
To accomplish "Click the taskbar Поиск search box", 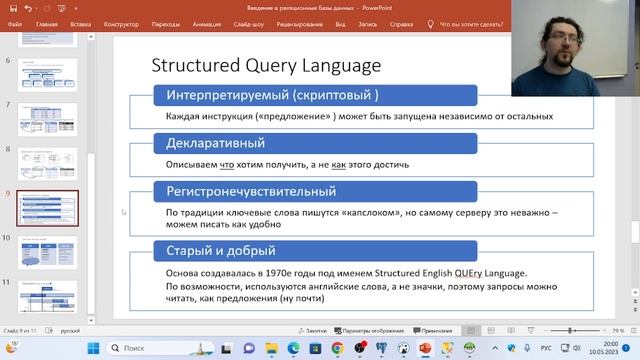I will [160, 348].
